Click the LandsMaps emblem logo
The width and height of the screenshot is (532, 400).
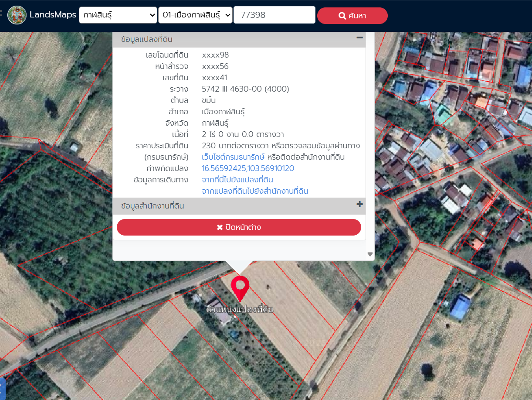tap(17, 15)
